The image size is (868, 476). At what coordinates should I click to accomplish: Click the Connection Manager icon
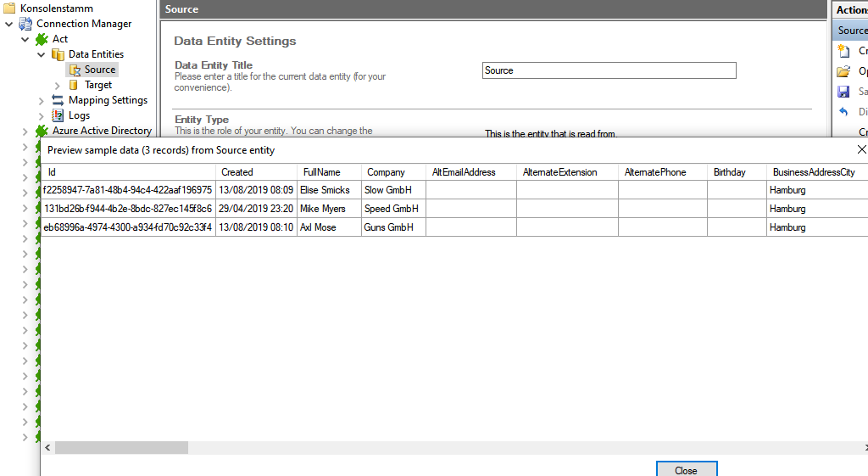(25, 24)
